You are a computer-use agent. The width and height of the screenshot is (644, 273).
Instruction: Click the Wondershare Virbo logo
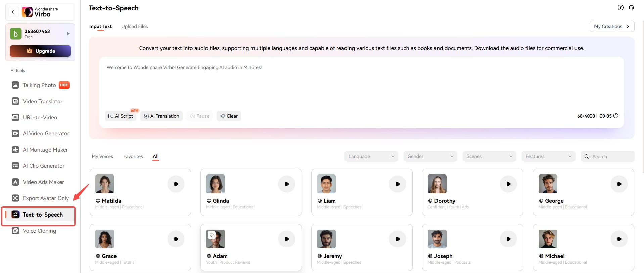40,12
